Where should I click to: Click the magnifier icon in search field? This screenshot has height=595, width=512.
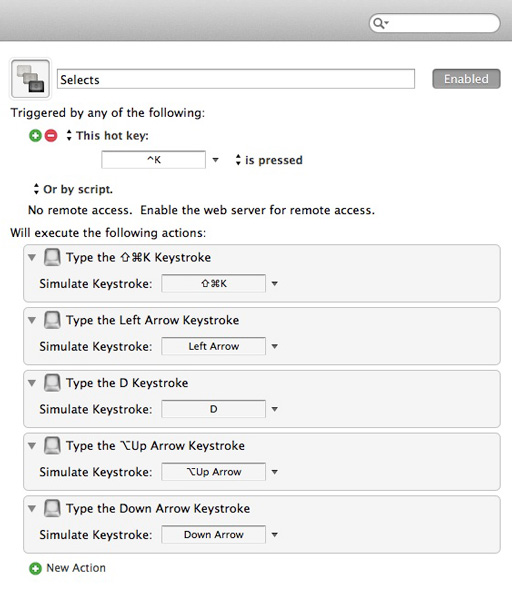click(379, 24)
